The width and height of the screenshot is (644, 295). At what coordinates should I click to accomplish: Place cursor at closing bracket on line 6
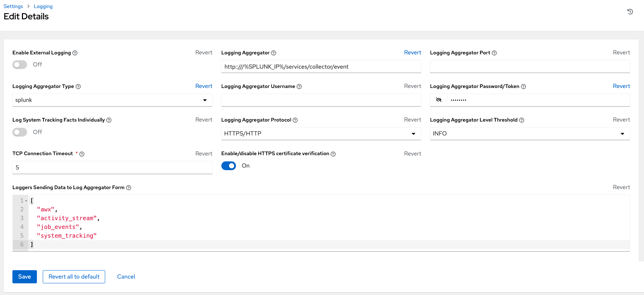[x=32, y=245]
